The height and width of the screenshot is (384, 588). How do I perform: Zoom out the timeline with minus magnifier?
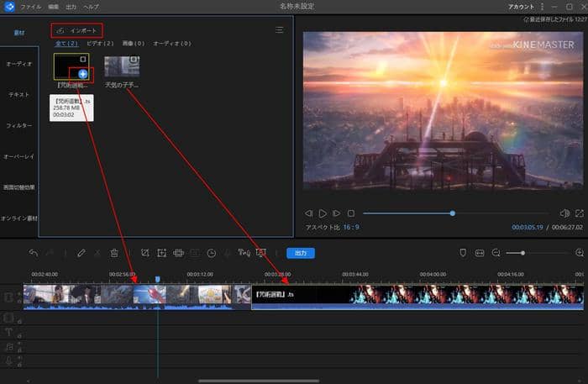click(x=496, y=253)
